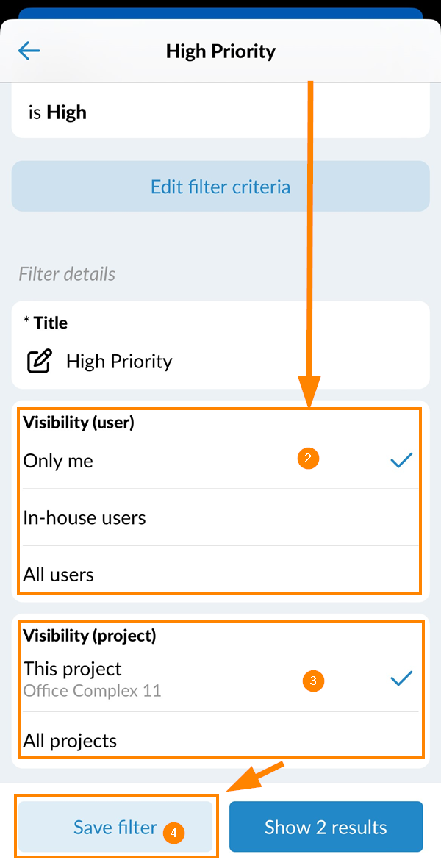Click the orange number 3 marker
The width and height of the screenshot is (441, 868).
[x=313, y=681]
